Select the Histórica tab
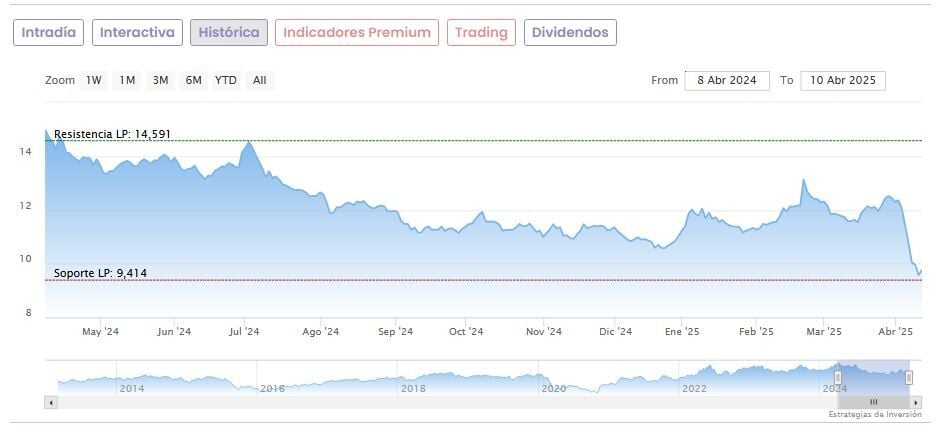The height and width of the screenshot is (433, 940). (229, 33)
